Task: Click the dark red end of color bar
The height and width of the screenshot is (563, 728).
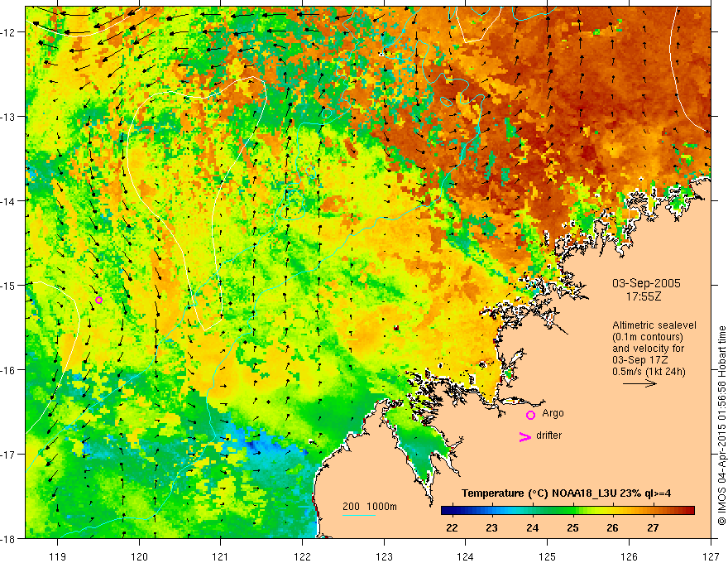Action: (689, 511)
